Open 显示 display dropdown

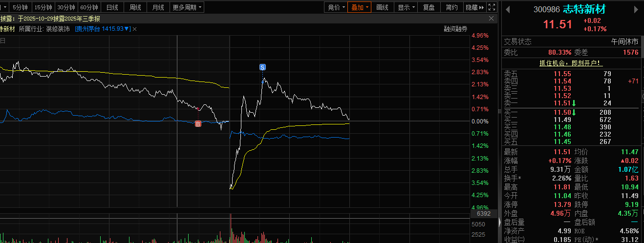[x=406, y=7]
